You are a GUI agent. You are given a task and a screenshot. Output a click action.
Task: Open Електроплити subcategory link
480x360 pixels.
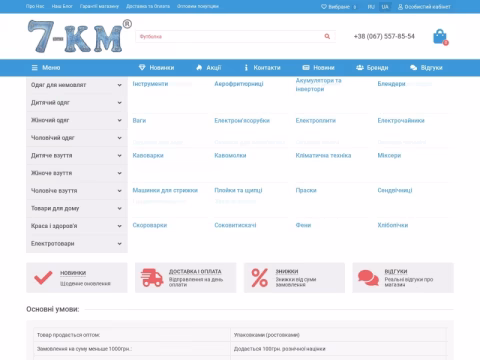(316, 121)
